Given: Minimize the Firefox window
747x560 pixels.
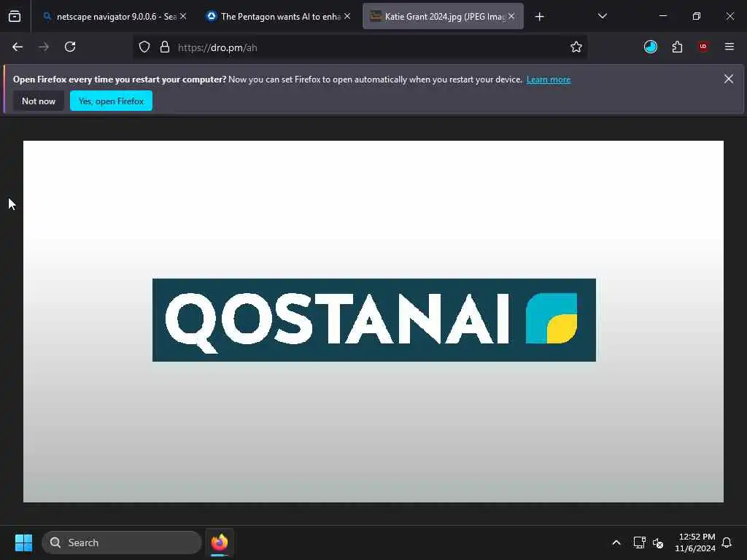Looking at the screenshot, I should point(662,16).
